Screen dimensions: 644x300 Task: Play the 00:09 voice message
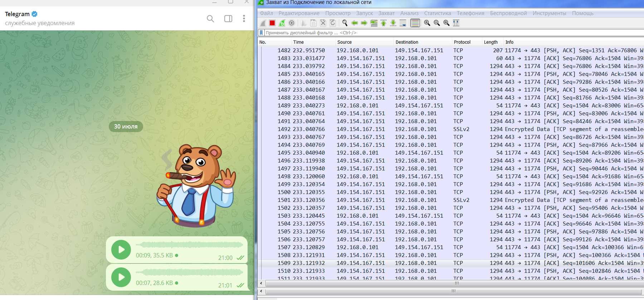(x=121, y=250)
